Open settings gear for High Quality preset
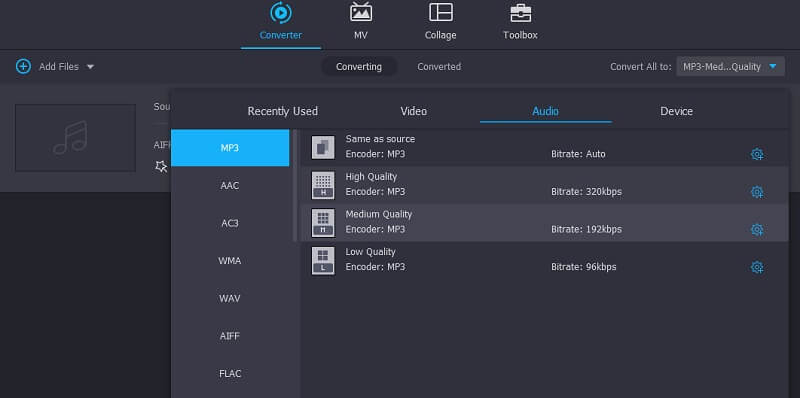Viewport: 800px width, 398px height. (757, 192)
